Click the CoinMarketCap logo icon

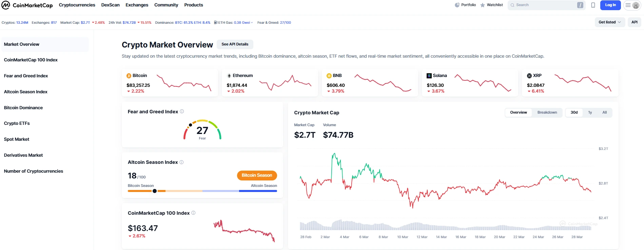tap(6, 5)
